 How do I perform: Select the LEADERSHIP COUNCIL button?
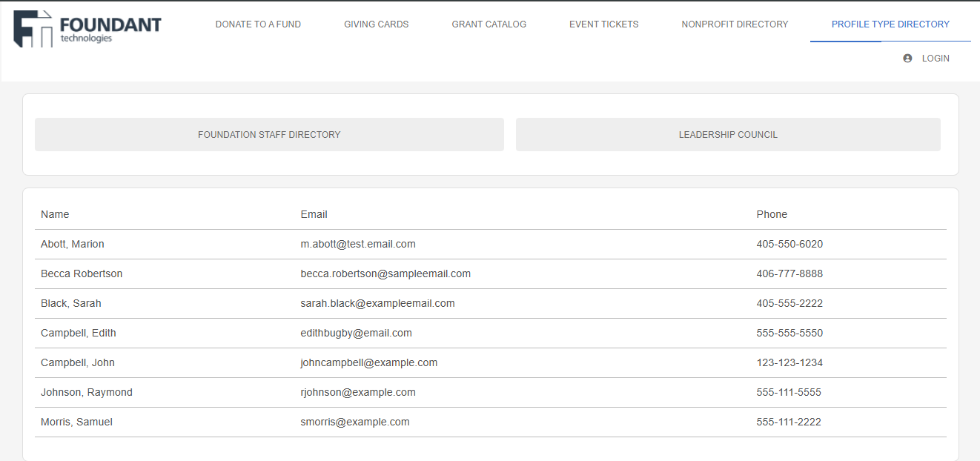(728, 134)
